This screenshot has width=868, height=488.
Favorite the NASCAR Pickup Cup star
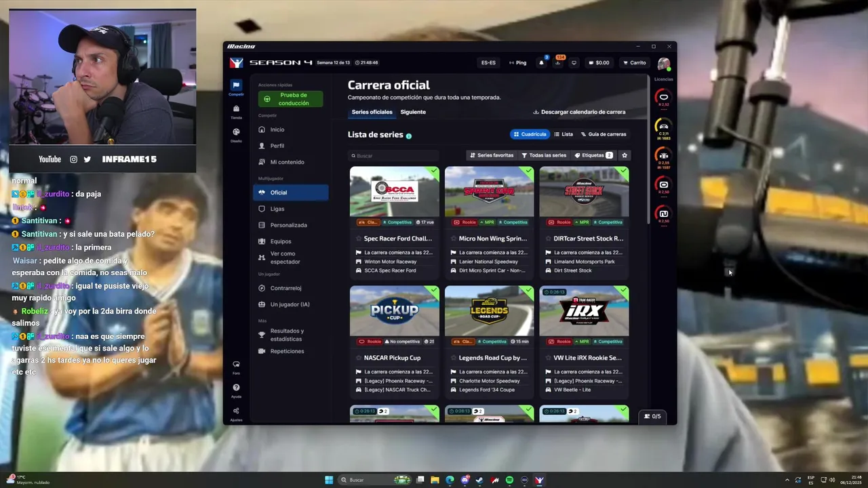(x=359, y=358)
